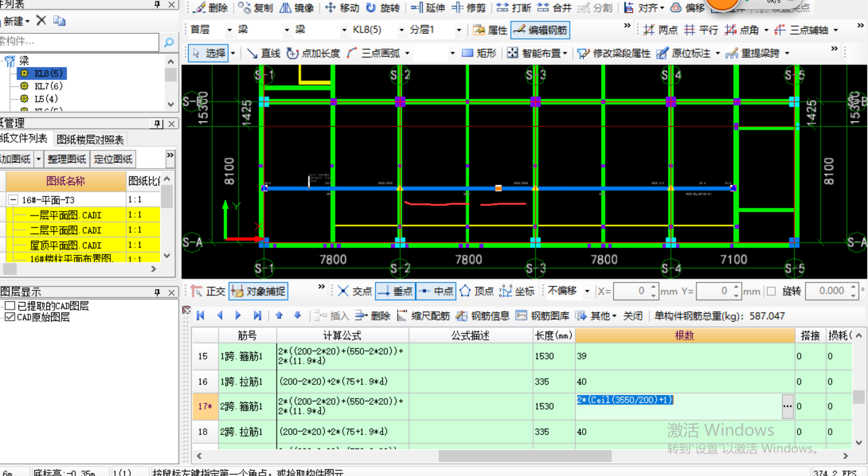Select the 合并 merge tool

(554, 8)
